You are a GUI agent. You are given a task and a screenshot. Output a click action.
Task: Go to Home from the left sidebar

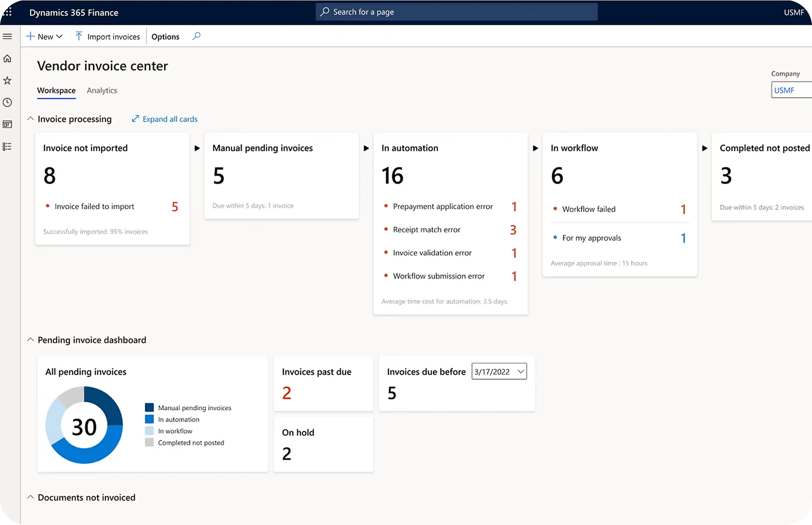click(x=8, y=58)
